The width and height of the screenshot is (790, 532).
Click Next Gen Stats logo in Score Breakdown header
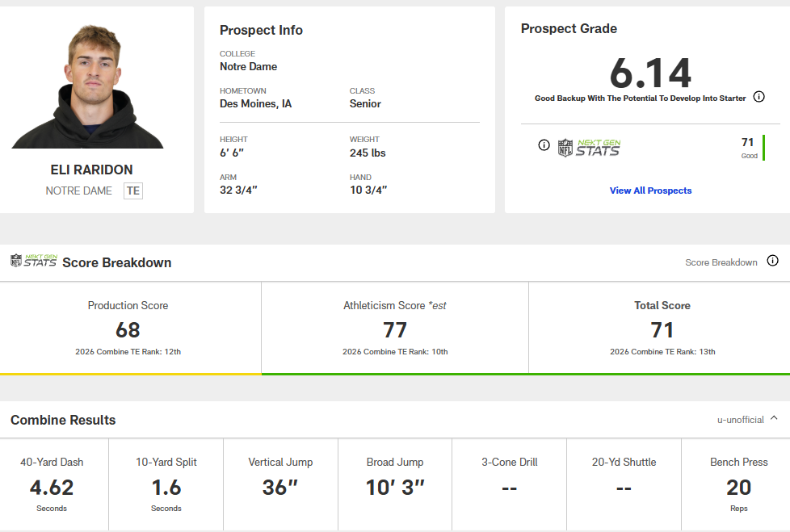pos(33,261)
